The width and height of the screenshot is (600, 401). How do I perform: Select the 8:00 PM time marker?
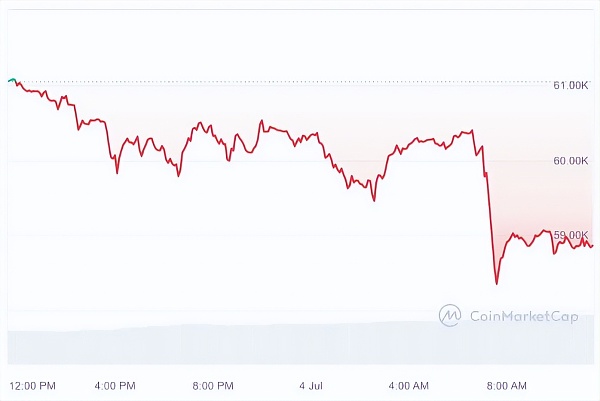(212, 385)
